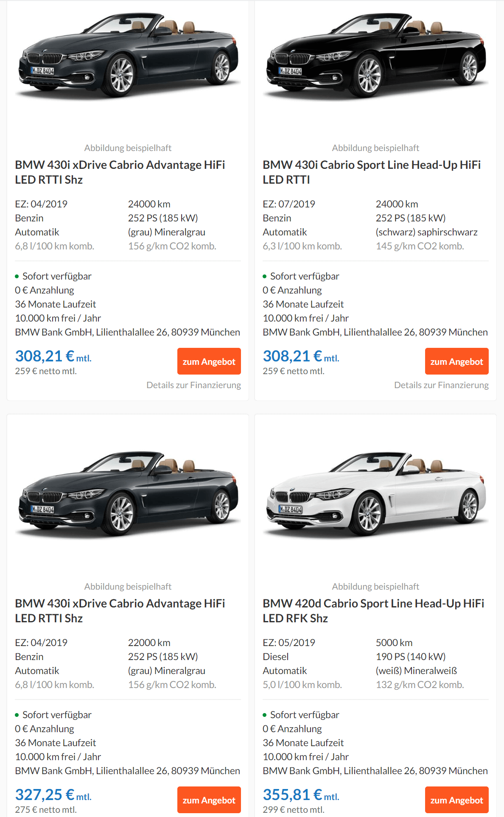Click the 308,21 € monthly price, grey 430i
The height and width of the screenshot is (817, 504).
pyautogui.click(x=53, y=356)
